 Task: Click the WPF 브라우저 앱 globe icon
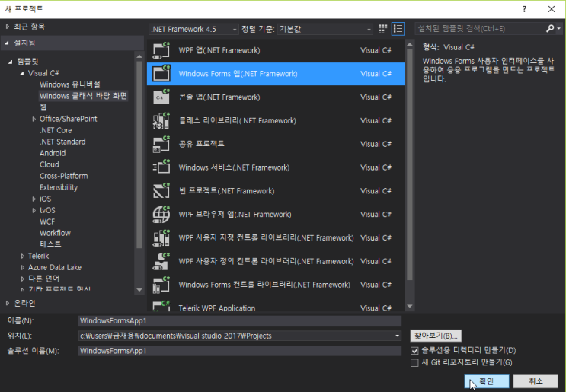click(x=161, y=214)
